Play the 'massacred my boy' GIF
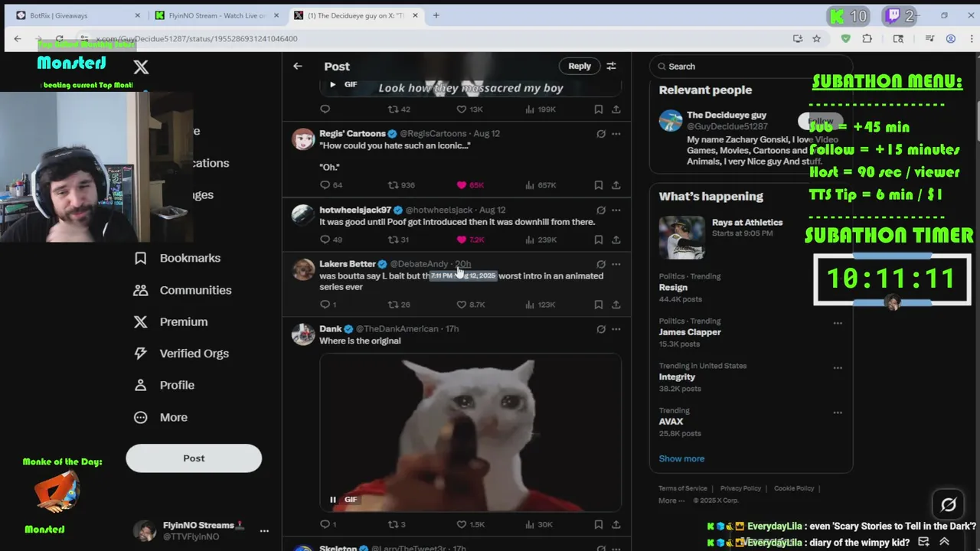This screenshot has height=551, width=980. click(x=333, y=84)
